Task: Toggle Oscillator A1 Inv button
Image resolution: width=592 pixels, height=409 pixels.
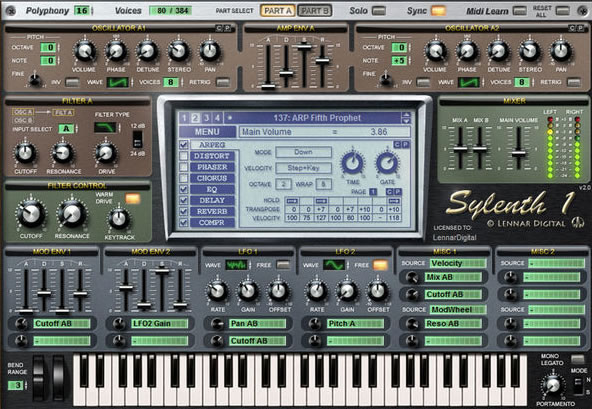Action: (72, 82)
